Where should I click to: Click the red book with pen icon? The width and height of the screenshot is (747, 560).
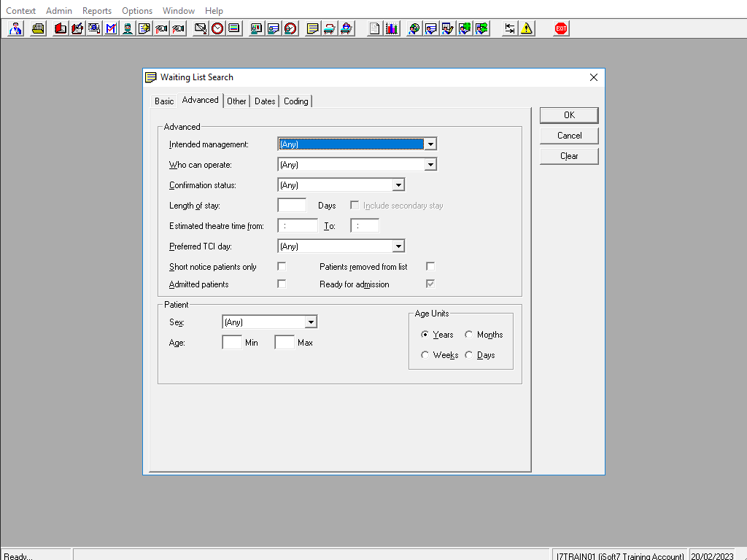(77, 28)
